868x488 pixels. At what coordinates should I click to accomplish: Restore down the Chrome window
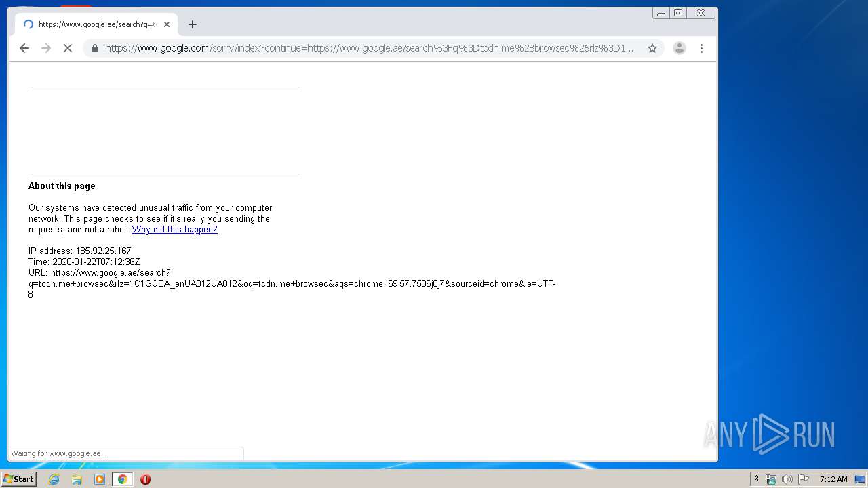pyautogui.click(x=677, y=13)
